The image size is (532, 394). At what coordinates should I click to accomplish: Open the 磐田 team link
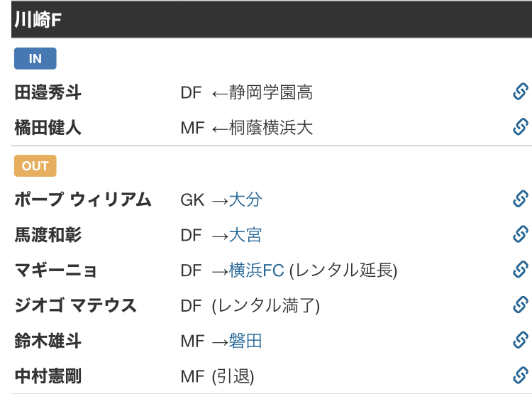pos(245,341)
